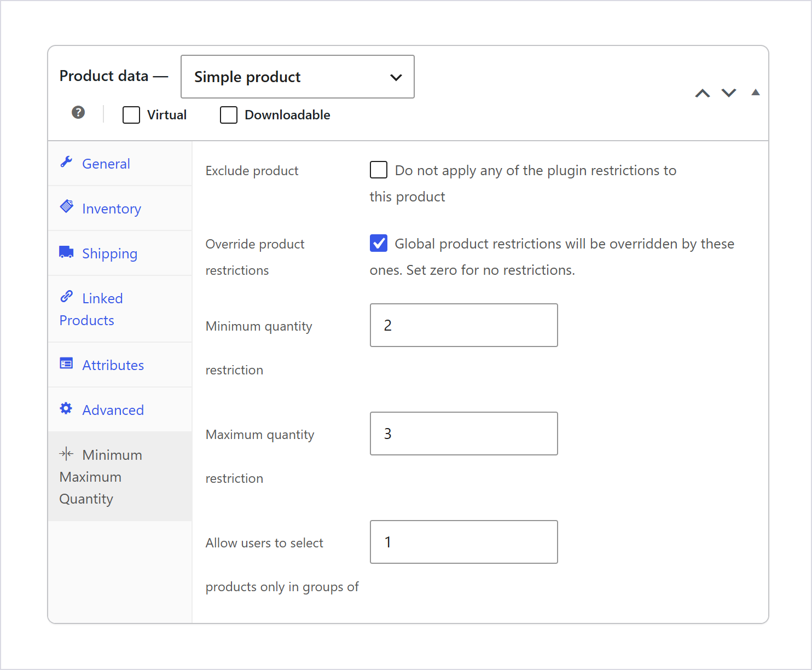Click the Attributes list icon
812x670 pixels.
tap(66, 363)
